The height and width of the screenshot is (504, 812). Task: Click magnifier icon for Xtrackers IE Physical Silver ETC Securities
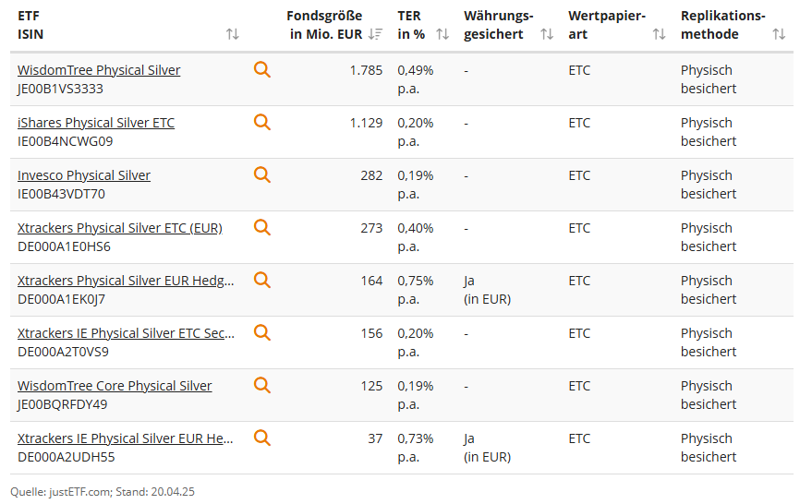262,332
